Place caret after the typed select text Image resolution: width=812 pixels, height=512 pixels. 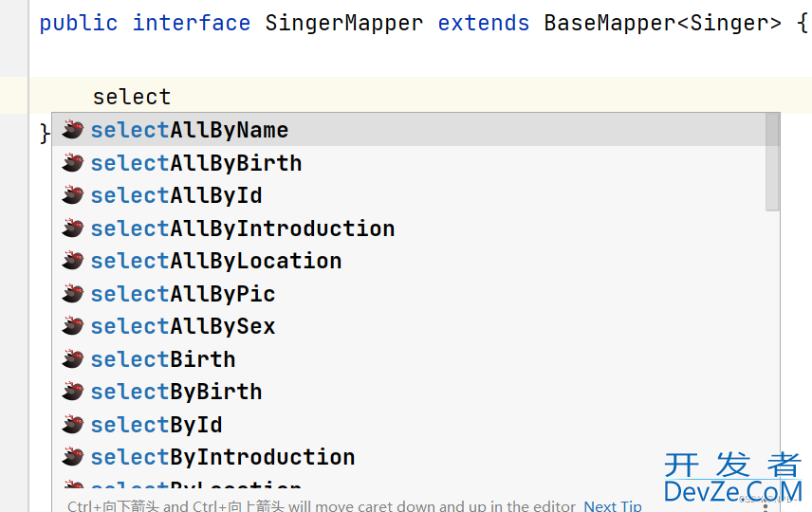tap(172, 97)
